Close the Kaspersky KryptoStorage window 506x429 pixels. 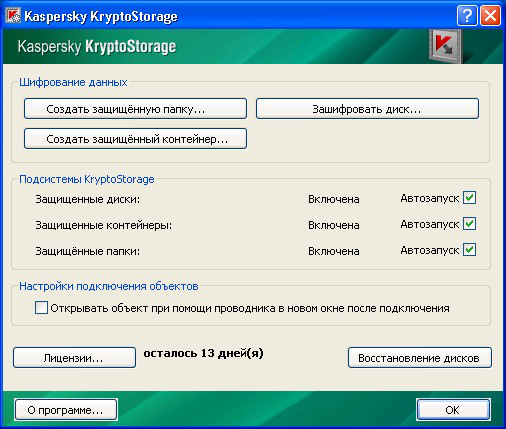[x=490, y=15]
